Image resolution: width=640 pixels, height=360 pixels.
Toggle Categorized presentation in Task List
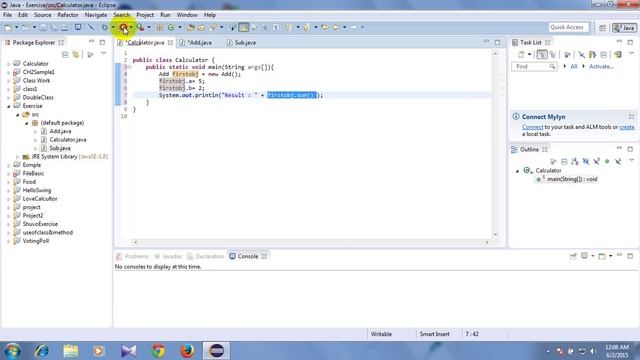[x=542, y=54]
